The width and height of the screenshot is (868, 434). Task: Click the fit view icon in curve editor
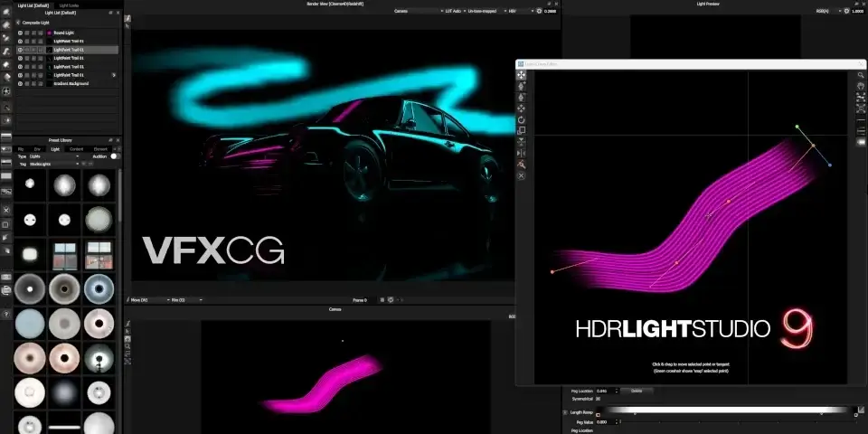pos(861,97)
